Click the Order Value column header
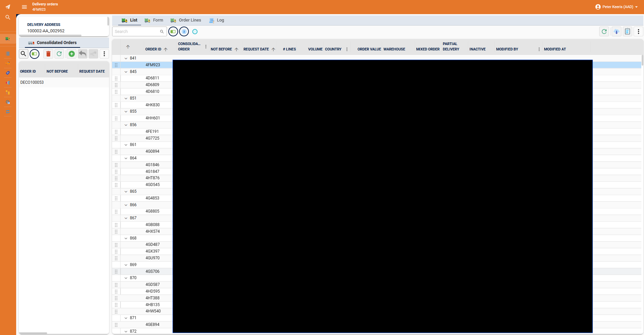The width and height of the screenshot is (644, 335). tap(369, 49)
